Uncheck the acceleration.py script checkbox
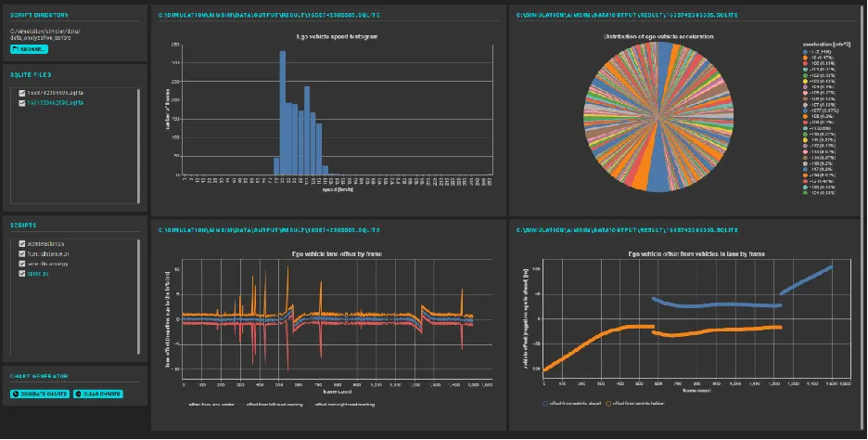The image size is (868, 440). pyautogui.click(x=21, y=244)
